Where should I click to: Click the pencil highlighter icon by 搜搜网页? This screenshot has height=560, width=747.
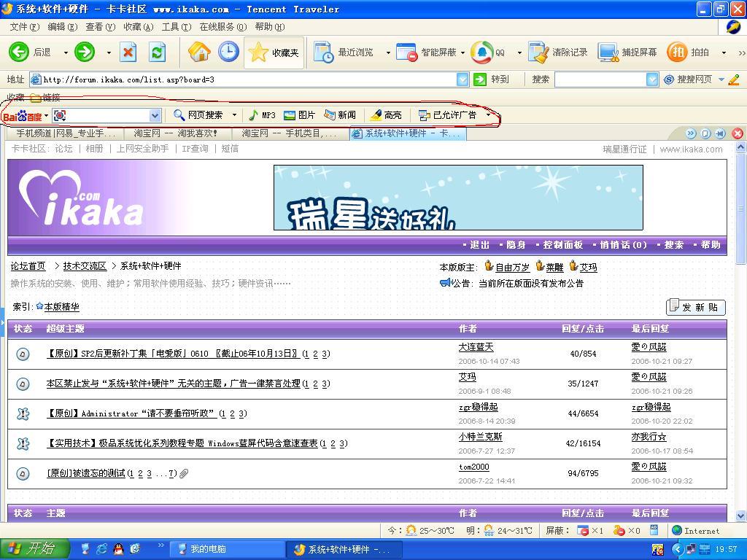[734, 79]
